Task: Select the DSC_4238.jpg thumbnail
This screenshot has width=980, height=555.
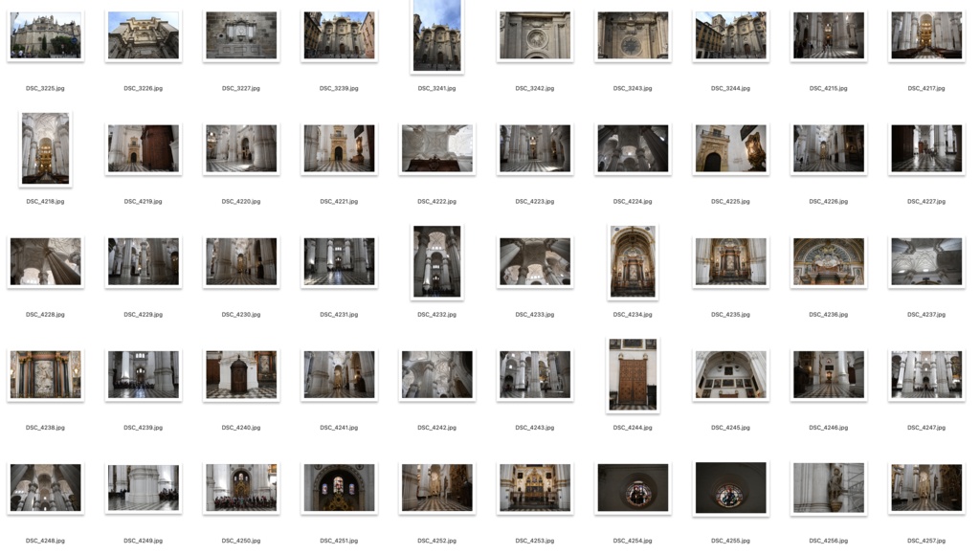Action: [x=46, y=375]
